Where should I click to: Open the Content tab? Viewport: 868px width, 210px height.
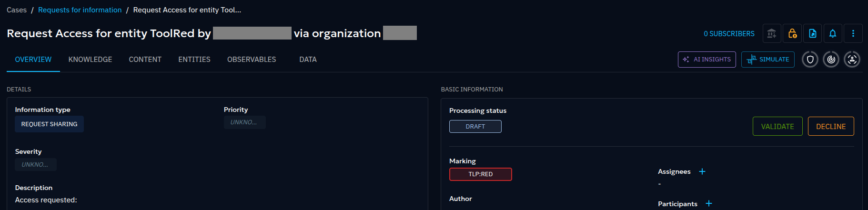click(x=145, y=60)
